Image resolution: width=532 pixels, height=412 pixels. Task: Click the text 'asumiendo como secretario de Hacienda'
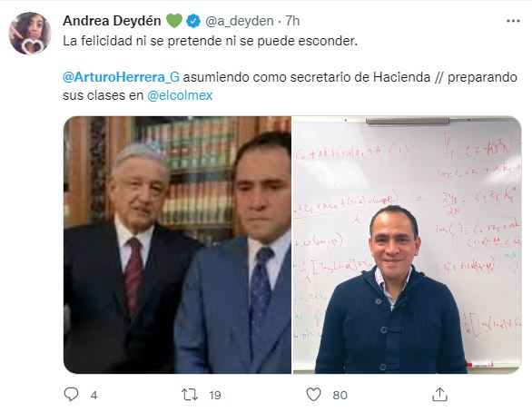point(307,77)
